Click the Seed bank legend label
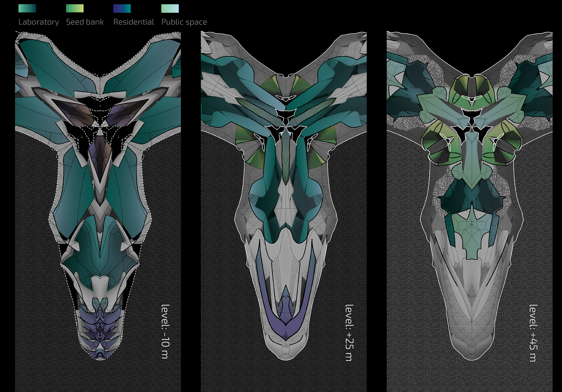This screenshot has height=392, width=562. pyautogui.click(x=85, y=22)
